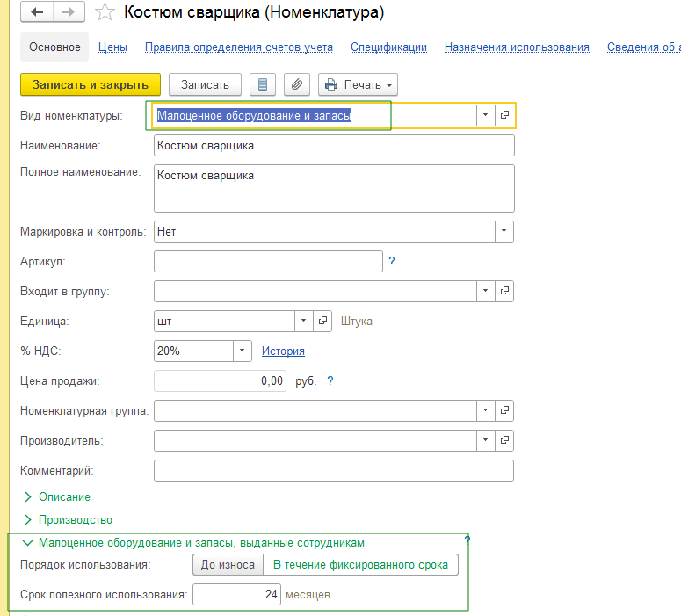
Task: Click the Комментарий input field
Action: click(334, 470)
